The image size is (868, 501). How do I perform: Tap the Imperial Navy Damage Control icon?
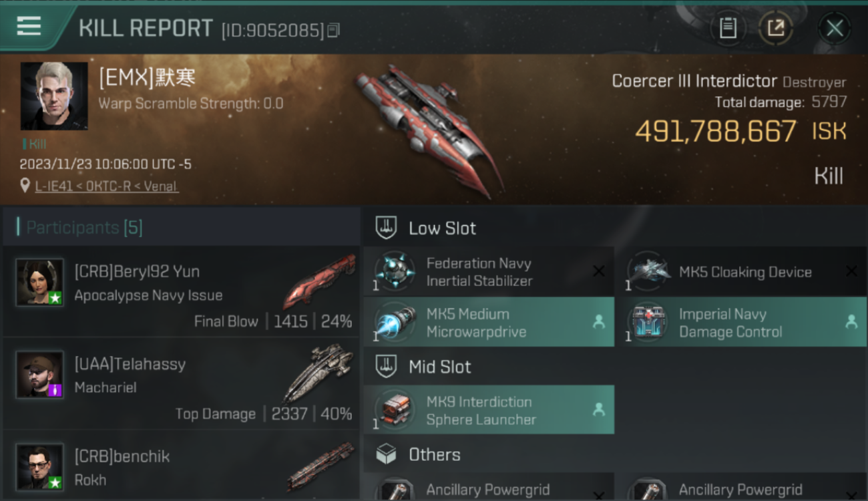(647, 322)
